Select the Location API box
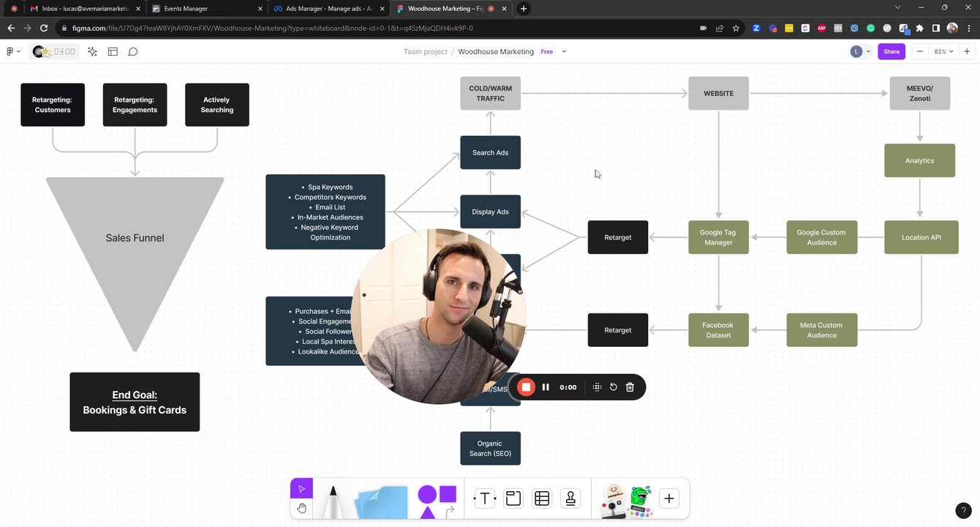This screenshot has width=980, height=527. (x=921, y=237)
